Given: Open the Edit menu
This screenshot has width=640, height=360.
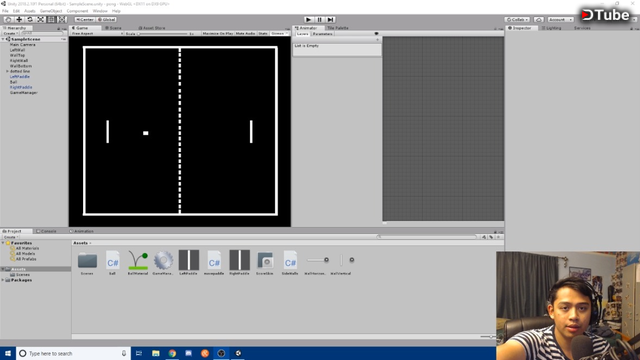Looking at the screenshot, I should pyautogui.click(x=16, y=11).
